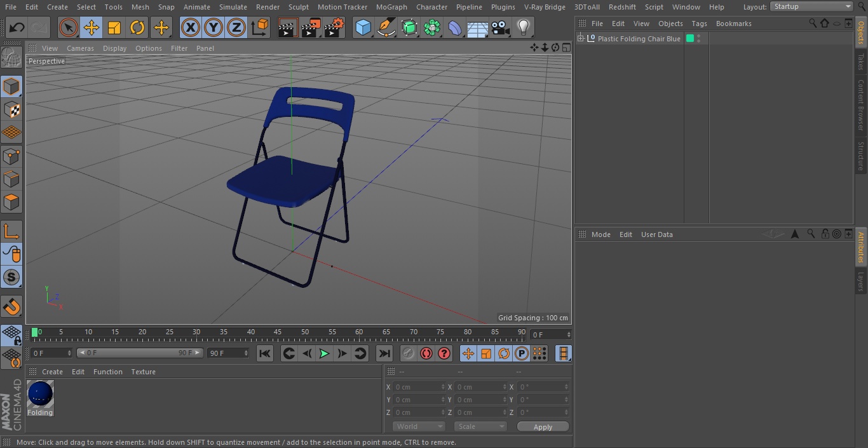Expand Plastic Folding Chair Blue object
The height and width of the screenshot is (448, 868).
click(x=580, y=39)
